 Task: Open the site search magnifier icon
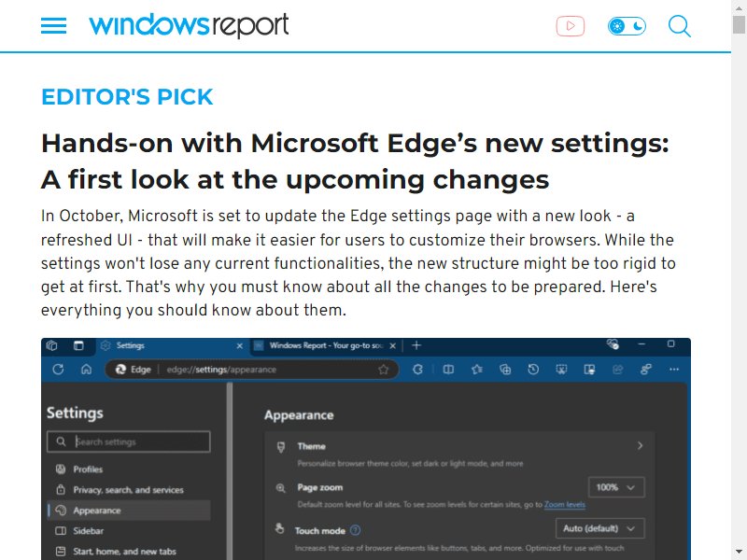[x=680, y=26]
